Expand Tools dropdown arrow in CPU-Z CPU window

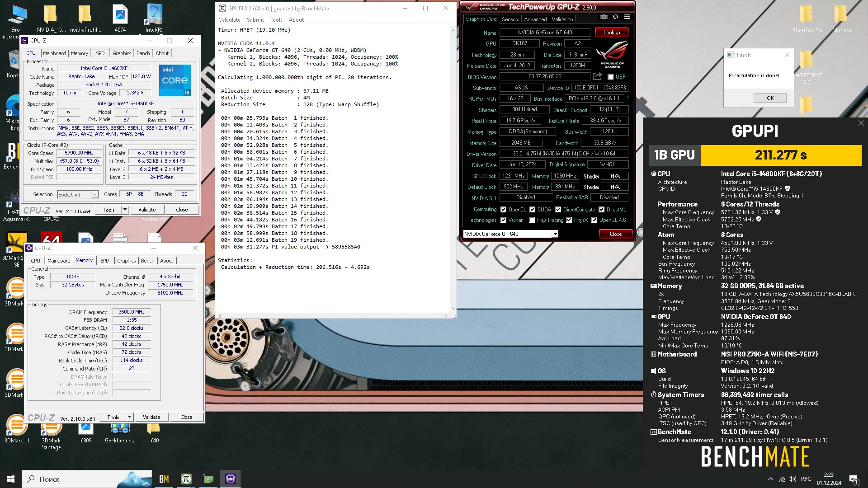pos(125,210)
